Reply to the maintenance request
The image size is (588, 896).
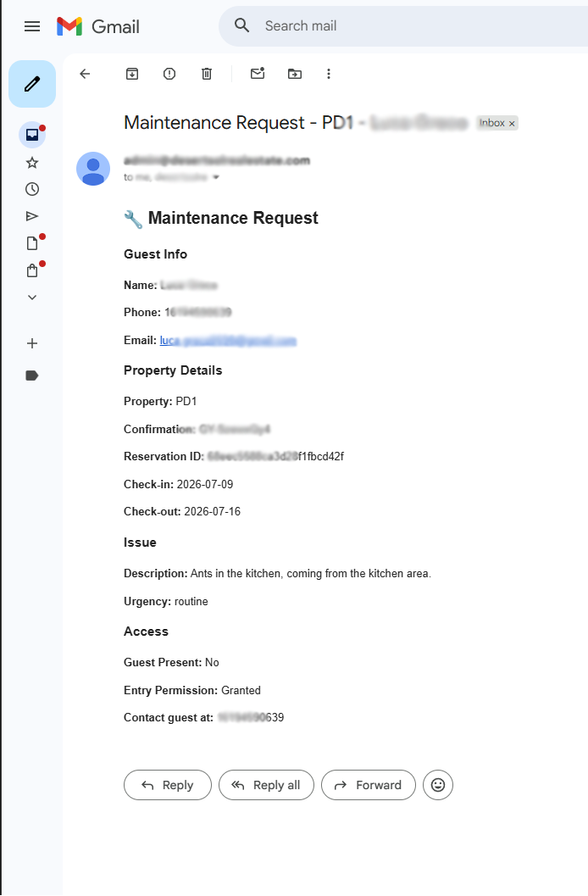[x=167, y=785]
